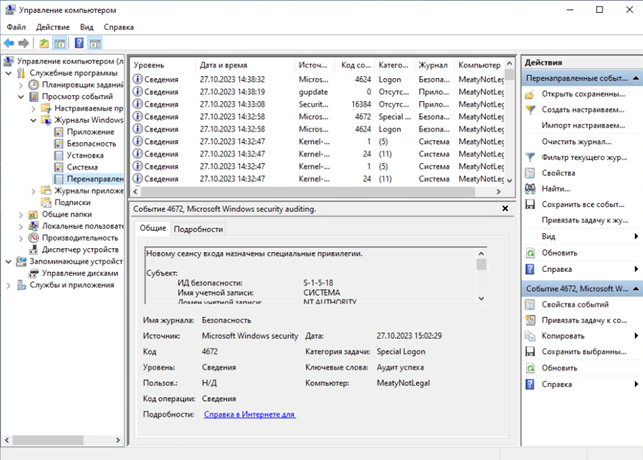
Task: Click the blue help icon in toolbar
Action: (79, 44)
